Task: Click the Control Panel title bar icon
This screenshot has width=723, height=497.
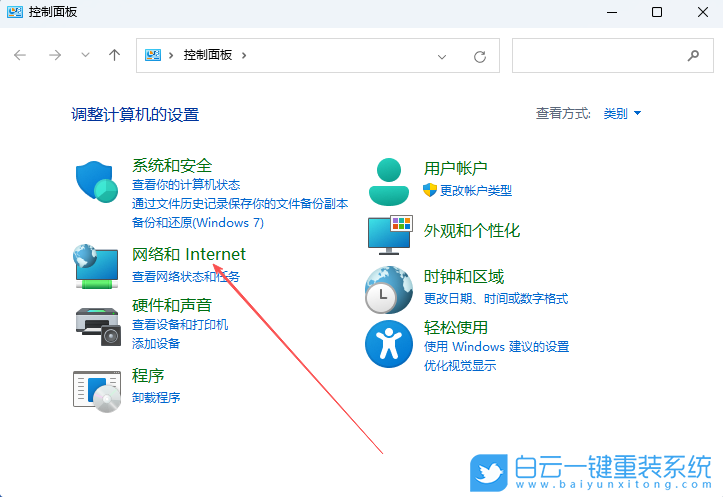Action: 15,12
